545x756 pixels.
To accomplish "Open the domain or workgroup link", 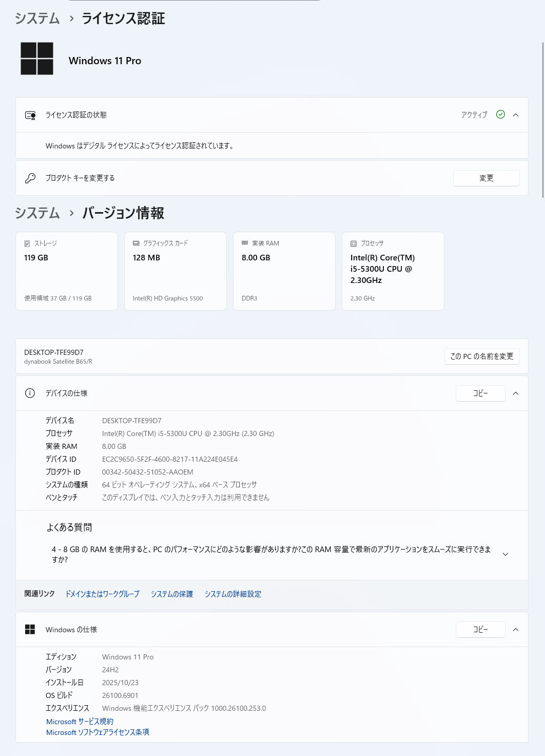I will pyautogui.click(x=102, y=594).
